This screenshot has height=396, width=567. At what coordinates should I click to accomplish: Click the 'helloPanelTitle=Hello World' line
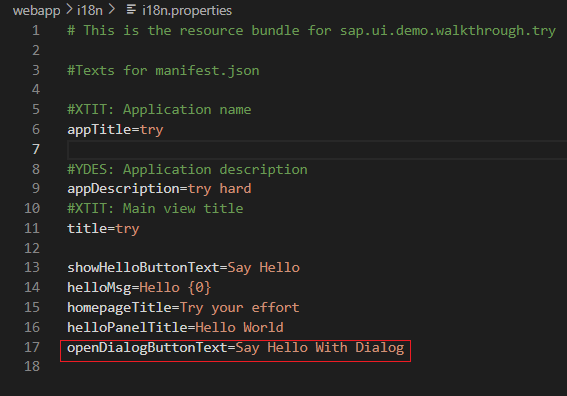(175, 327)
